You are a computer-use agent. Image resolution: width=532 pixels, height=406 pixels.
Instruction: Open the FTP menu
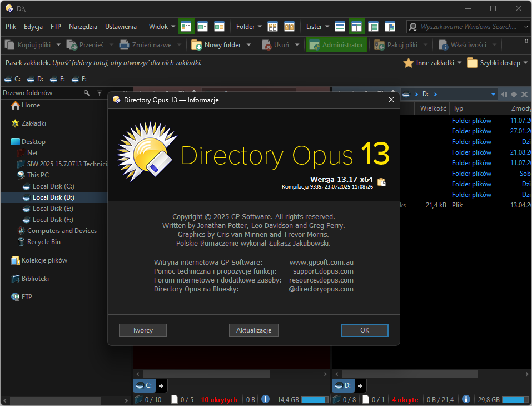[56, 27]
